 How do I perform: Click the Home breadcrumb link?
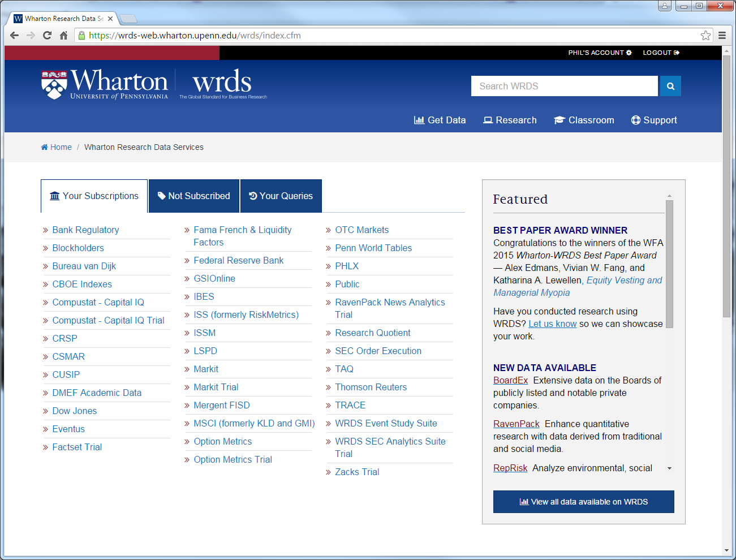click(56, 147)
